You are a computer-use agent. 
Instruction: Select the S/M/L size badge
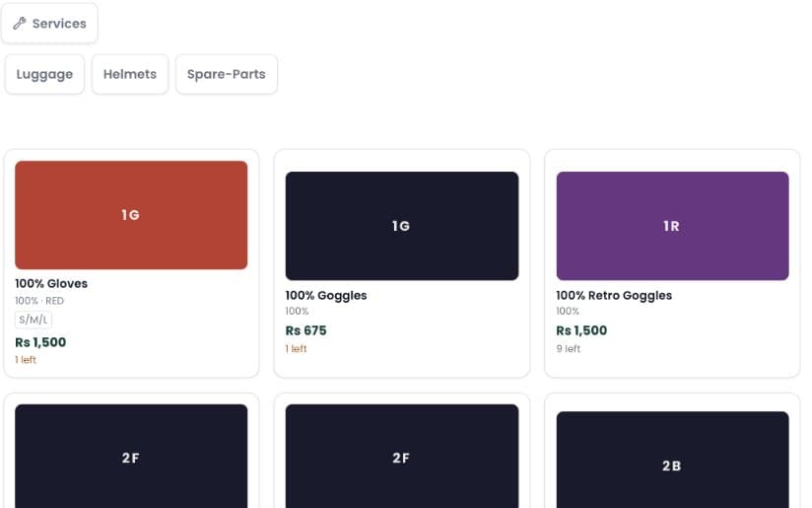34,320
